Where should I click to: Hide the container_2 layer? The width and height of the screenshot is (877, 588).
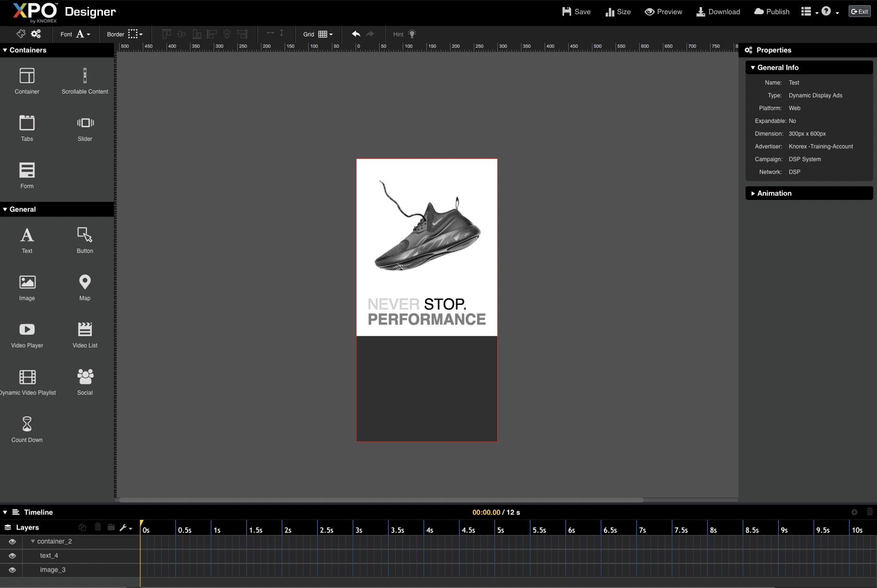[x=12, y=541]
